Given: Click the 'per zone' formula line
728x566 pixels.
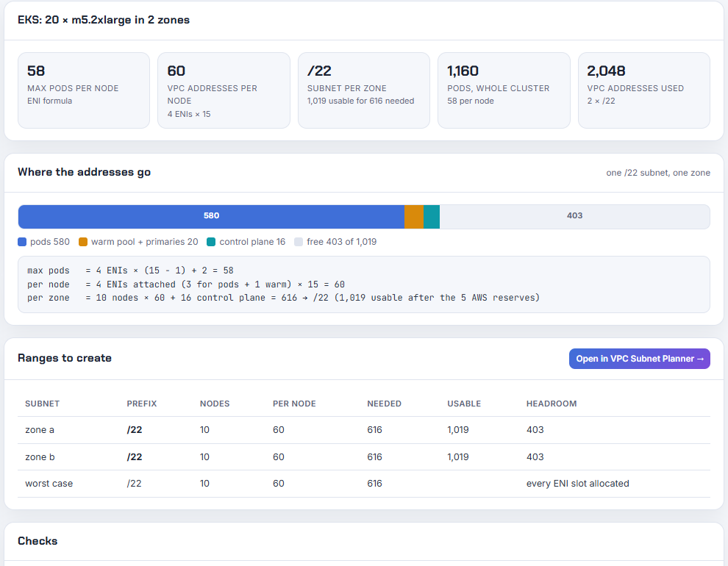Looking at the screenshot, I should coord(283,298).
